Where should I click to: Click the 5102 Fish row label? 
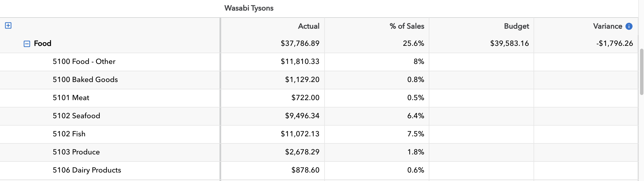pos(69,134)
